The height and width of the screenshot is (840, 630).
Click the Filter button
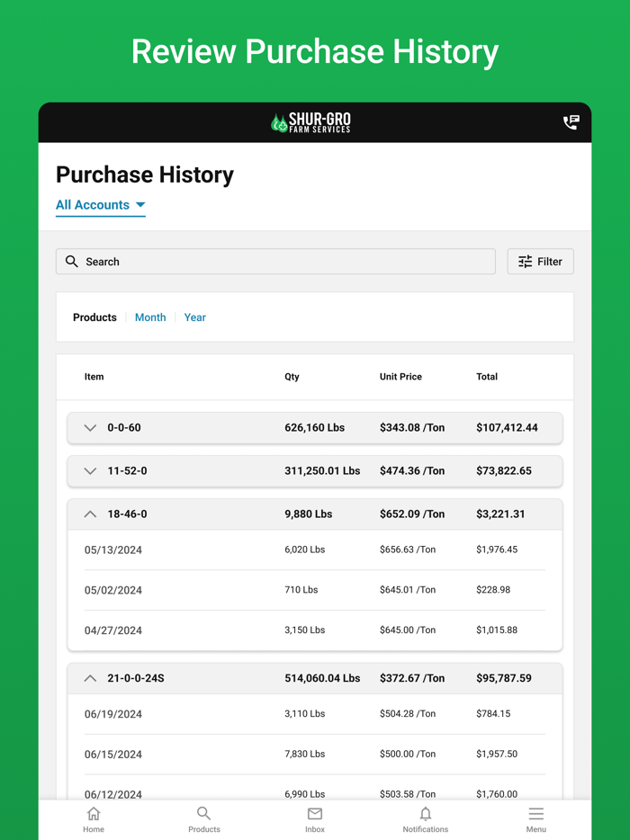(541, 262)
